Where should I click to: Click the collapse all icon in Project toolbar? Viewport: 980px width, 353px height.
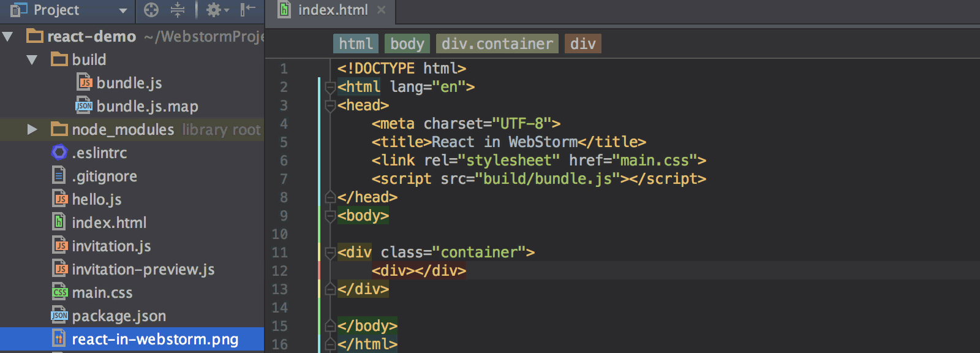178,10
